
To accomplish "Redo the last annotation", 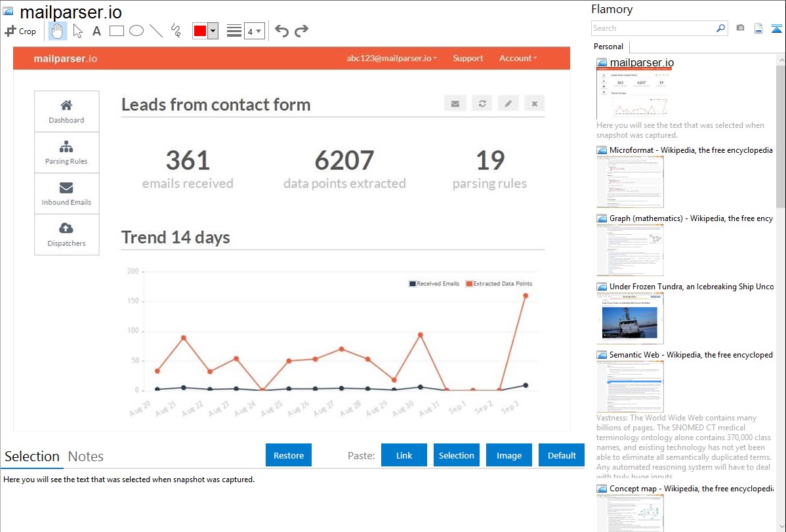I will click(301, 31).
